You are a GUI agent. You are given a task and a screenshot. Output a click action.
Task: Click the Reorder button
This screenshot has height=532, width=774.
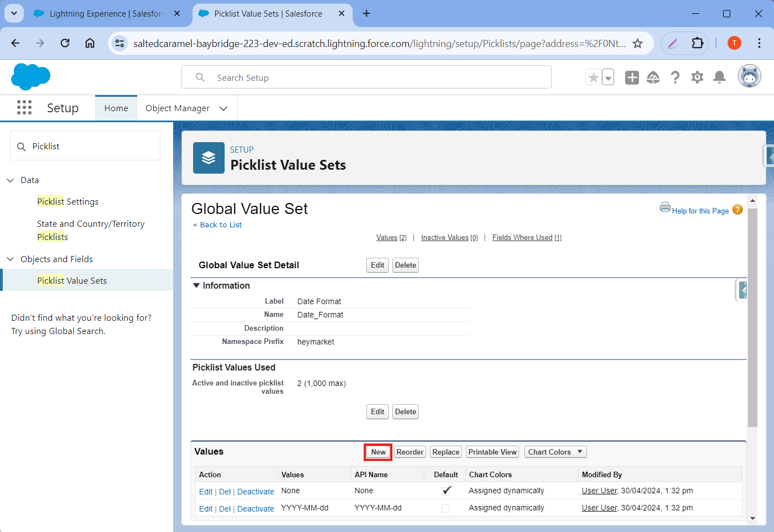pyautogui.click(x=410, y=452)
